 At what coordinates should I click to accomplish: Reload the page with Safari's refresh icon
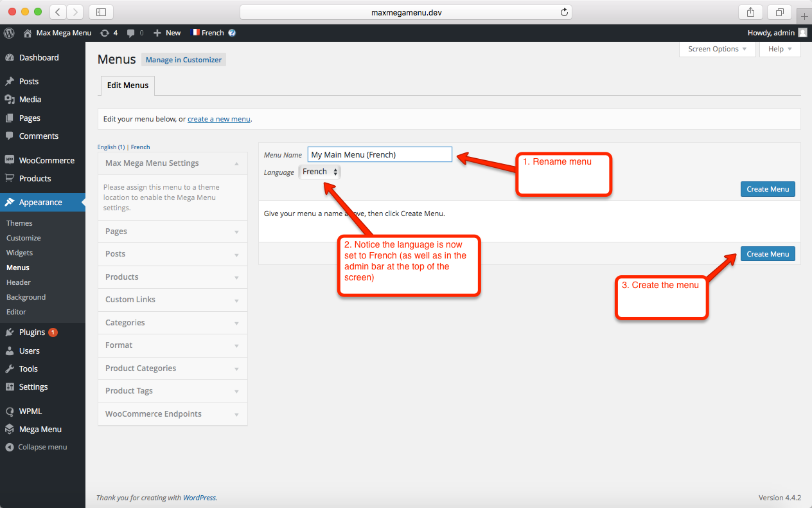tap(564, 12)
